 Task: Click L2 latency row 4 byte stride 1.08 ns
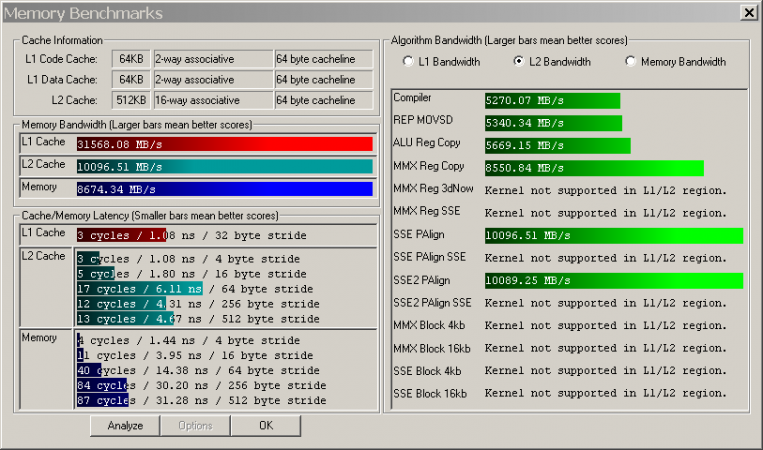pyautogui.click(x=188, y=259)
